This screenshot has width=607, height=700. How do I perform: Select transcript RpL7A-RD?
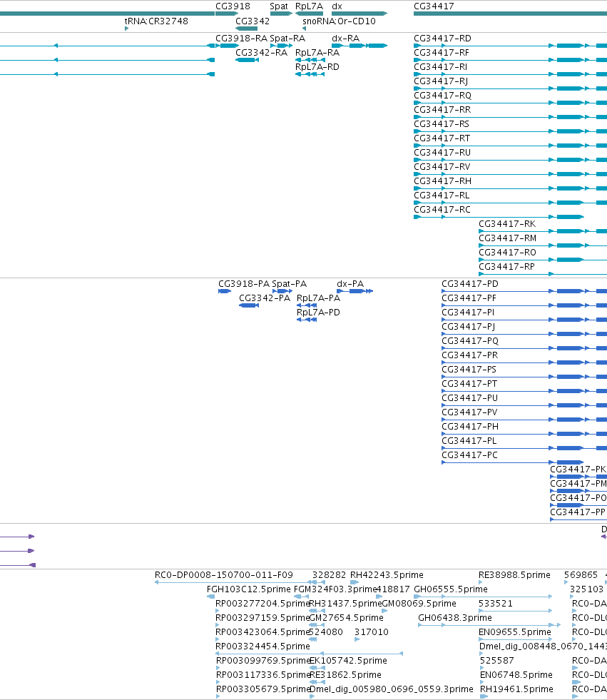pos(317,67)
